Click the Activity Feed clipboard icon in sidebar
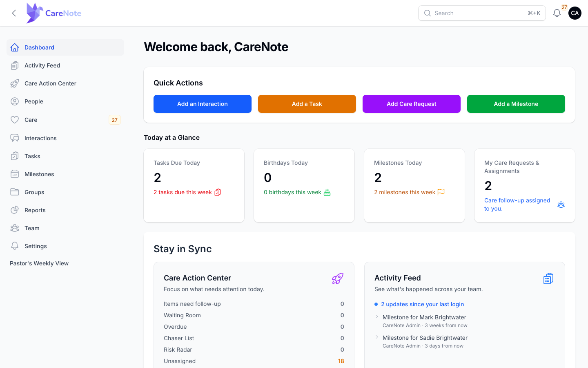 (15, 65)
